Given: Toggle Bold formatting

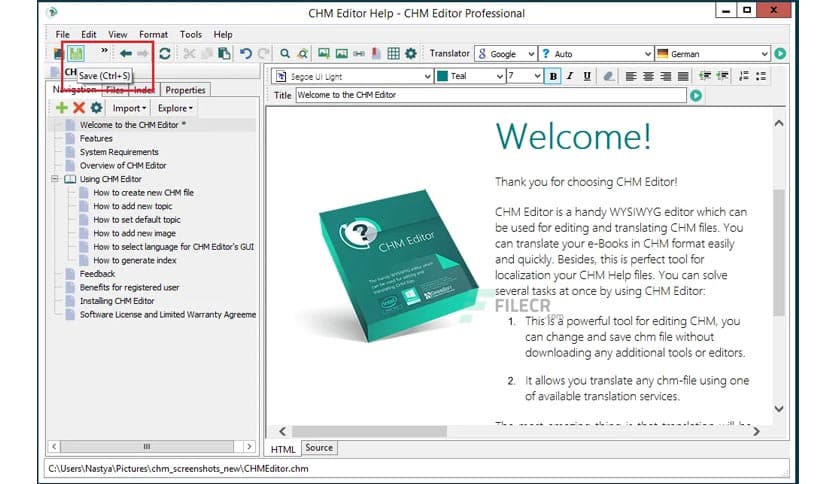Looking at the screenshot, I should click(553, 76).
